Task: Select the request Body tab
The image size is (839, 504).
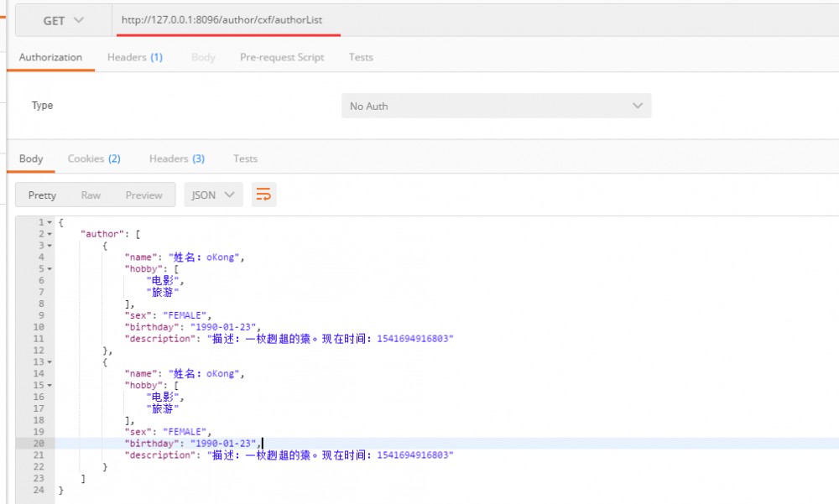Action: [x=203, y=58]
